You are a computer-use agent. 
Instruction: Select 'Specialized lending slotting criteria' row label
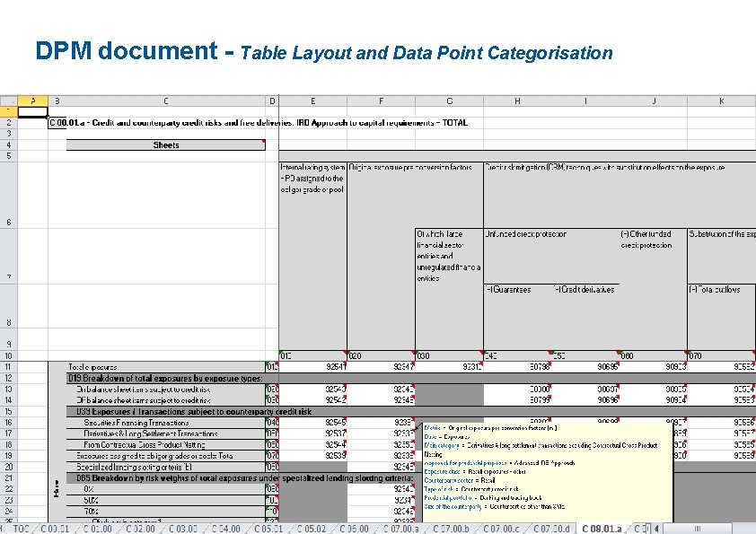[166, 467]
